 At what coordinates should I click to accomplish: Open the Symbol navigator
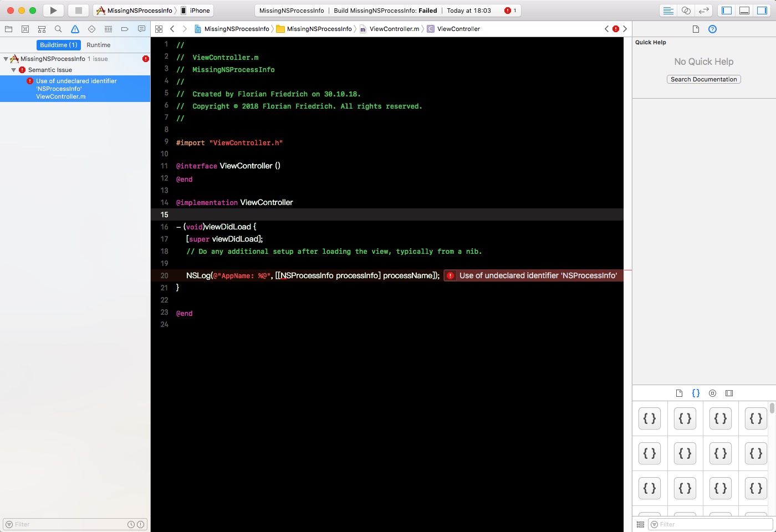pyautogui.click(x=41, y=29)
